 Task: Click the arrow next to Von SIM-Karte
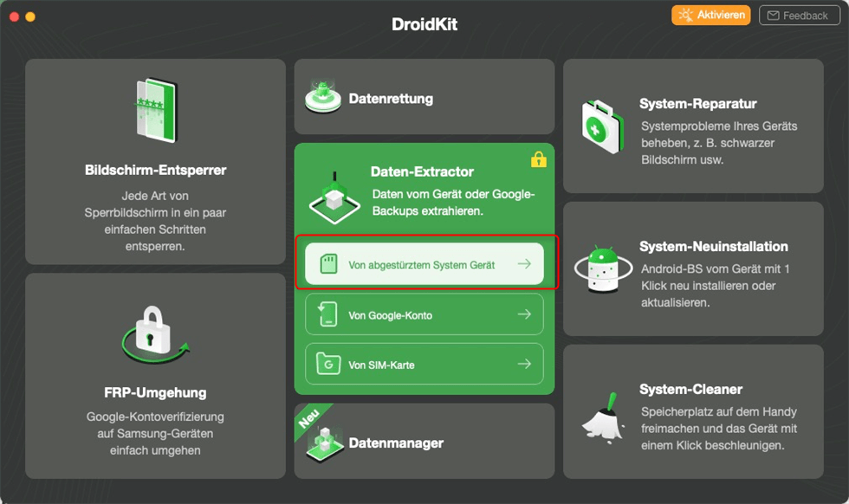(x=524, y=364)
